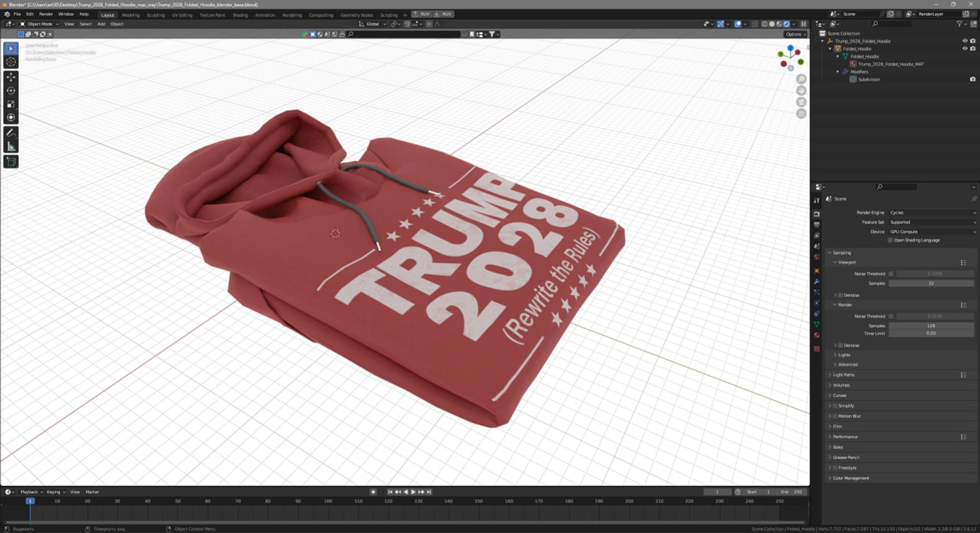Activate the 3D Cursor tool
Image resolution: width=980 pixels, height=533 pixels.
pos(11,62)
